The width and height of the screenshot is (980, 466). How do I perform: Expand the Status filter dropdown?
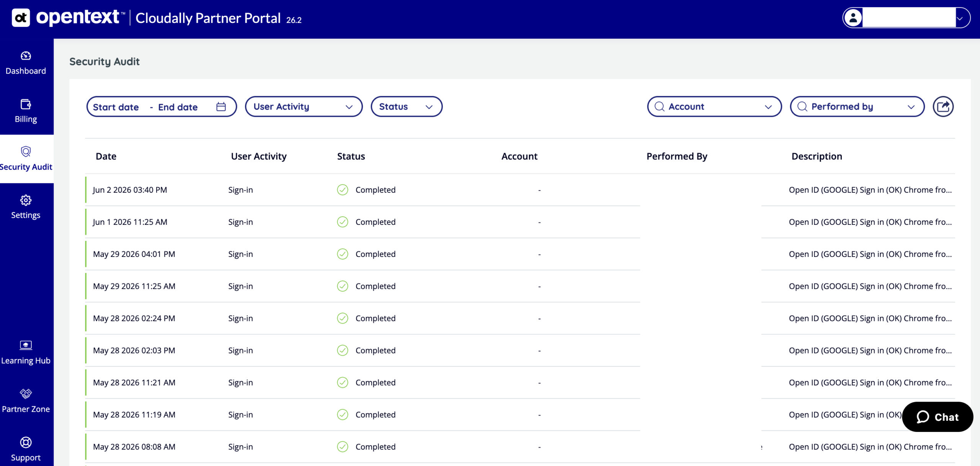(406, 106)
